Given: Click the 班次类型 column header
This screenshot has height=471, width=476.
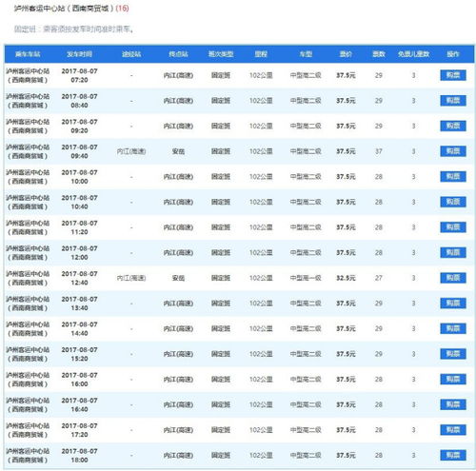Looking at the screenshot, I should pos(221,54).
